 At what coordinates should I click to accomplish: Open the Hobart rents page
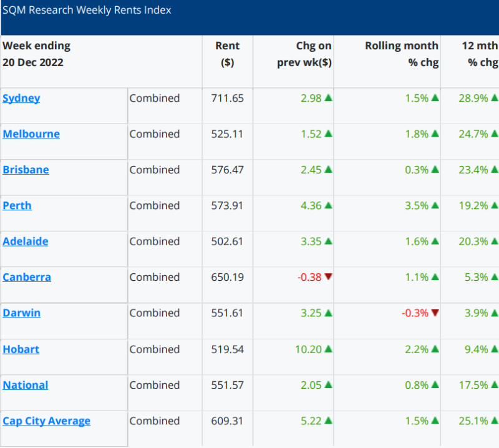pyautogui.click(x=21, y=349)
